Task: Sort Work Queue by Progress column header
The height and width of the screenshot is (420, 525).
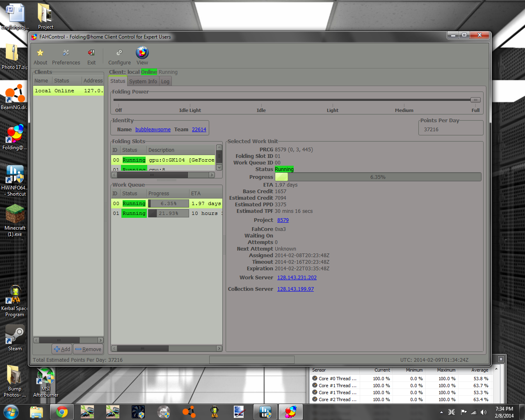Action: click(167, 193)
